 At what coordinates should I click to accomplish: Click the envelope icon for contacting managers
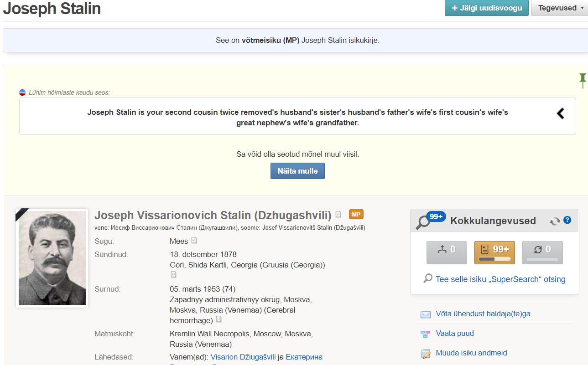pyautogui.click(x=425, y=314)
